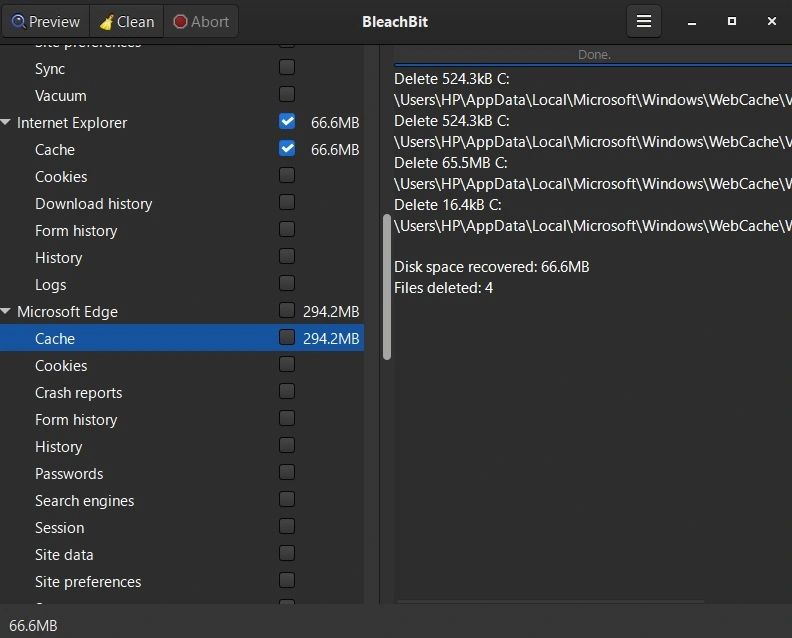Maximize the BleachBit window
The width and height of the screenshot is (792, 638).
point(731,21)
